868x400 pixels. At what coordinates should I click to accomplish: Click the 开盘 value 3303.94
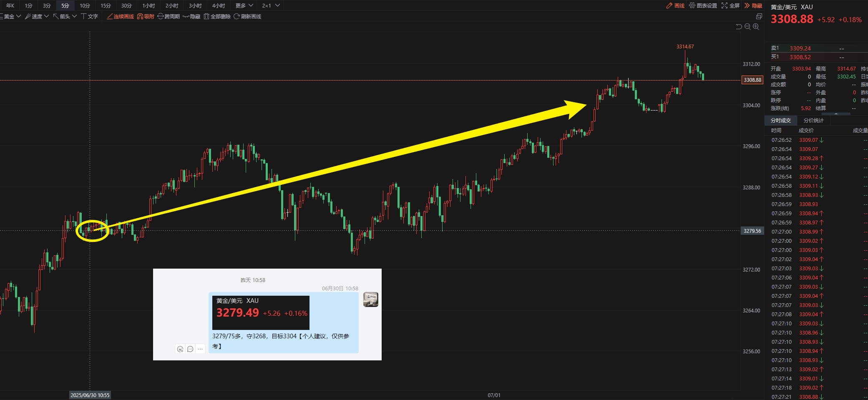point(801,69)
